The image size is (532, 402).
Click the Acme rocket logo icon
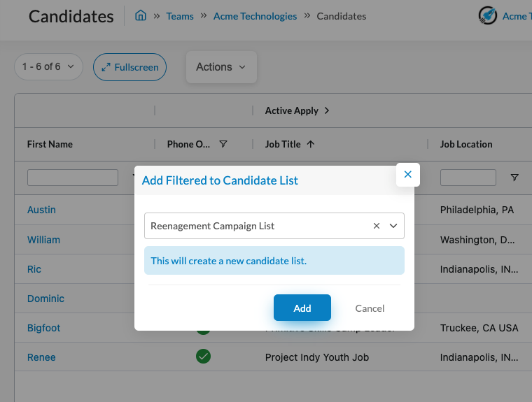[x=487, y=15]
